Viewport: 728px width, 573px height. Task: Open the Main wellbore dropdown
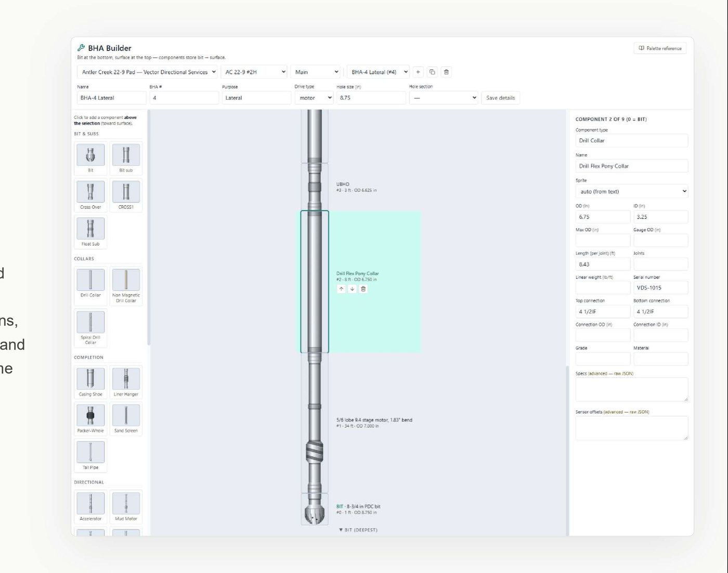(x=316, y=72)
